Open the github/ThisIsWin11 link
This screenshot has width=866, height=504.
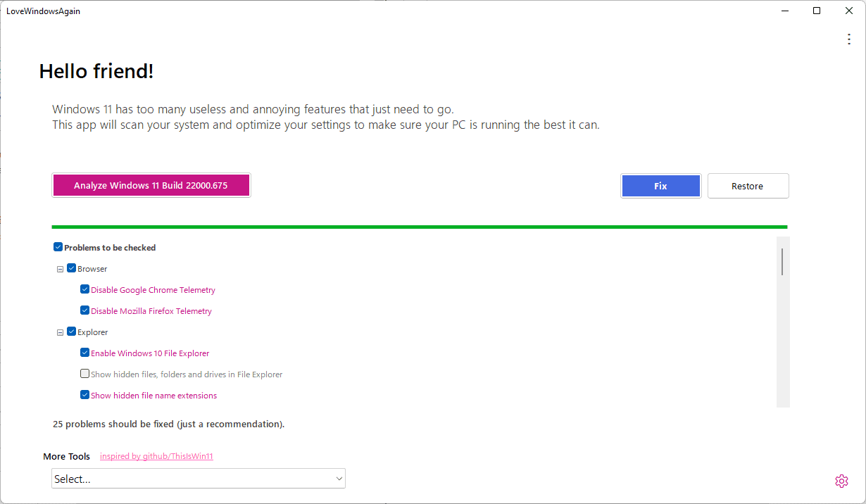pos(156,455)
